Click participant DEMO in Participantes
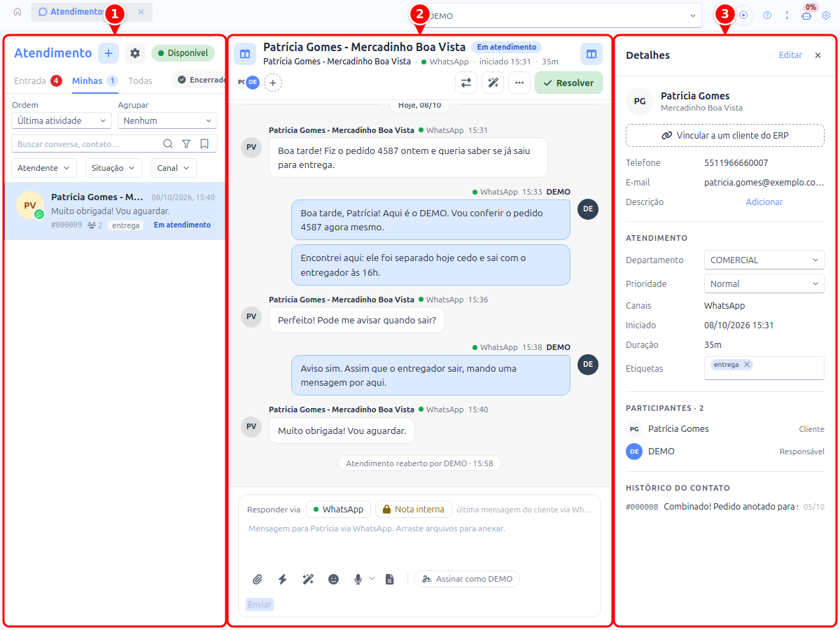840x630 pixels. [x=725, y=451]
